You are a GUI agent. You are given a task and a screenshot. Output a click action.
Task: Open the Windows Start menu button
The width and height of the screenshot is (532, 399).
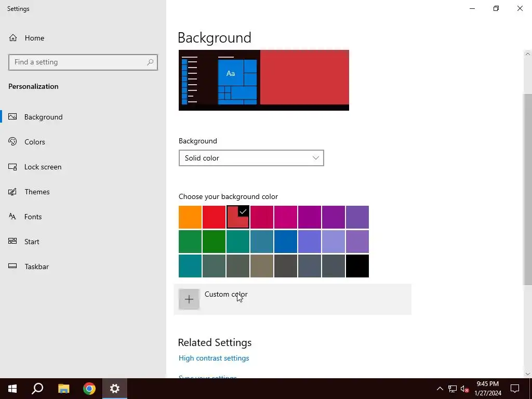(x=12, y=389)
